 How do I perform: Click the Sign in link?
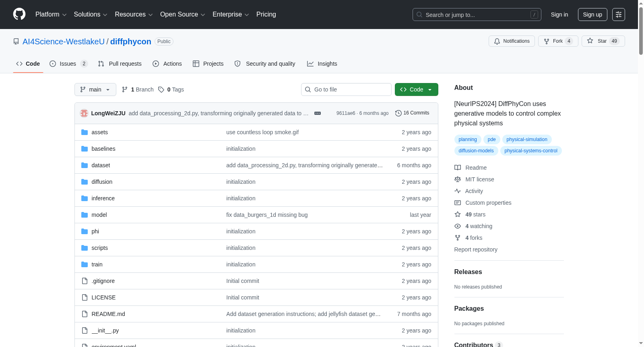point(559,15)
